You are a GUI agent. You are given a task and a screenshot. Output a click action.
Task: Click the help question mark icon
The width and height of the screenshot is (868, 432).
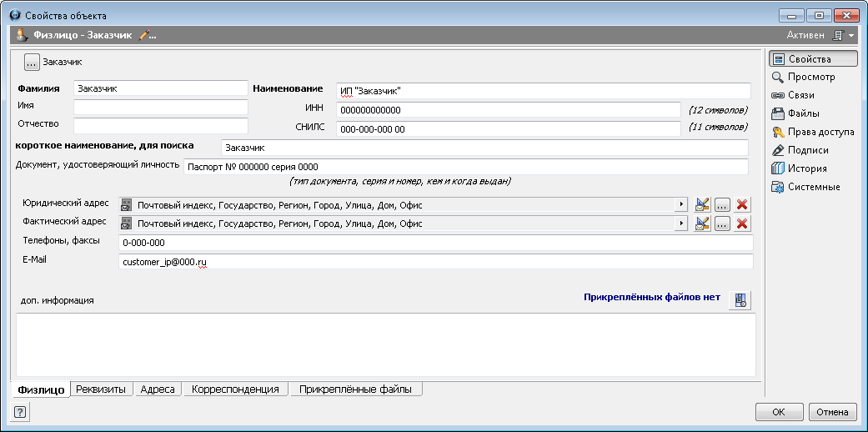click(x=20, y=411)
